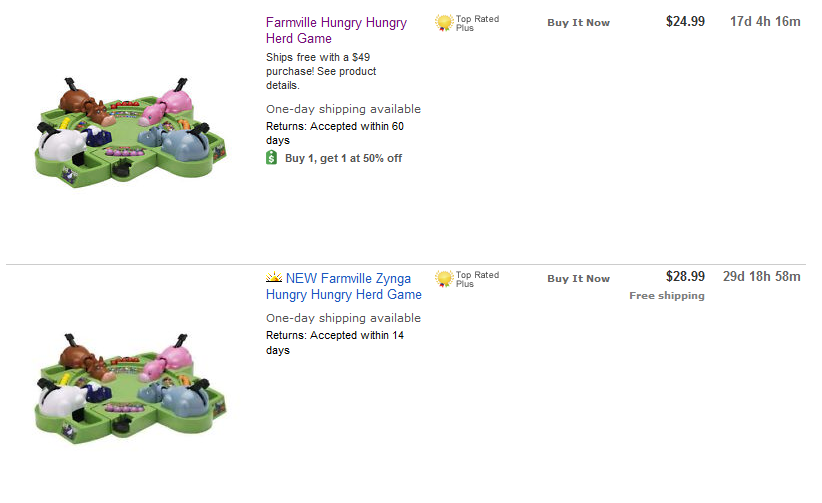The width and height of the screenshot is (822, 503).
Task: Click second listing's product thumbnail image
Action: click(130, 388)
